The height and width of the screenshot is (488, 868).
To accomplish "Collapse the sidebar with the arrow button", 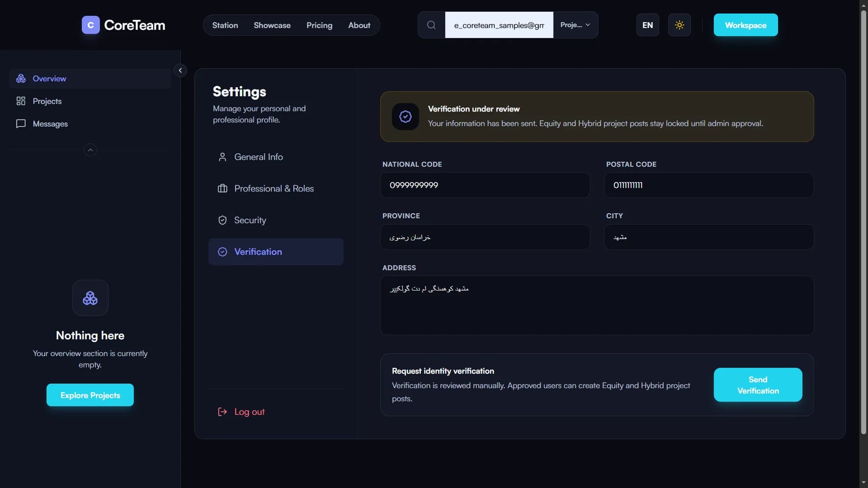I will point(180,70).
